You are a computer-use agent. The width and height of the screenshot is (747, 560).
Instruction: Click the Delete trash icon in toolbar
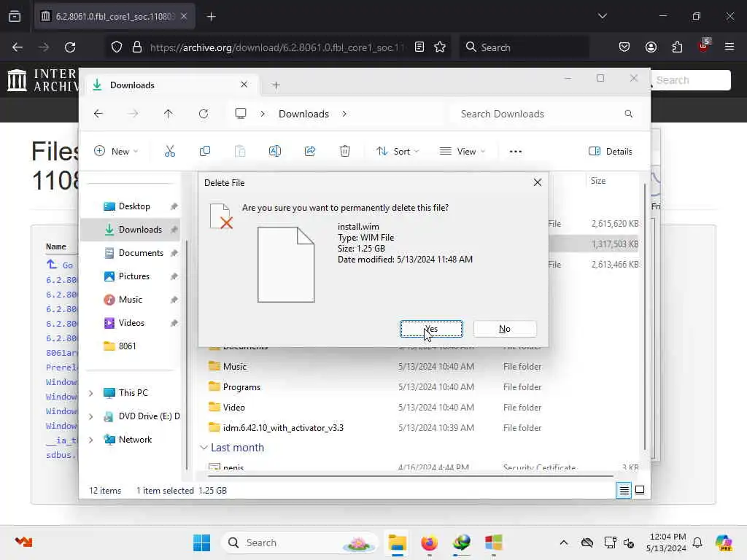pos(345,152)
